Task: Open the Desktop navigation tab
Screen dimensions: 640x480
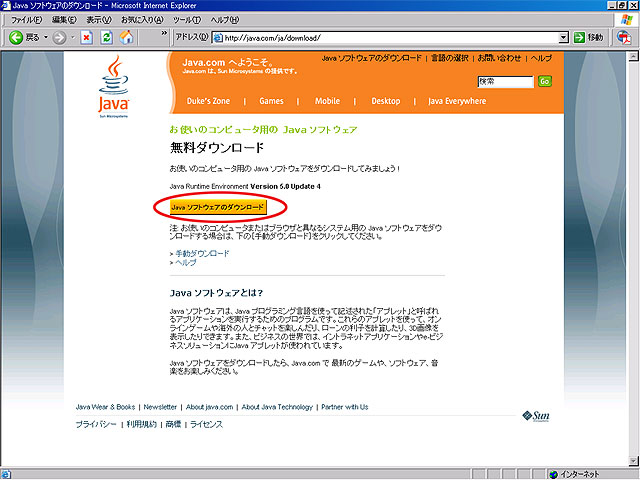Action: click(386, 101)
